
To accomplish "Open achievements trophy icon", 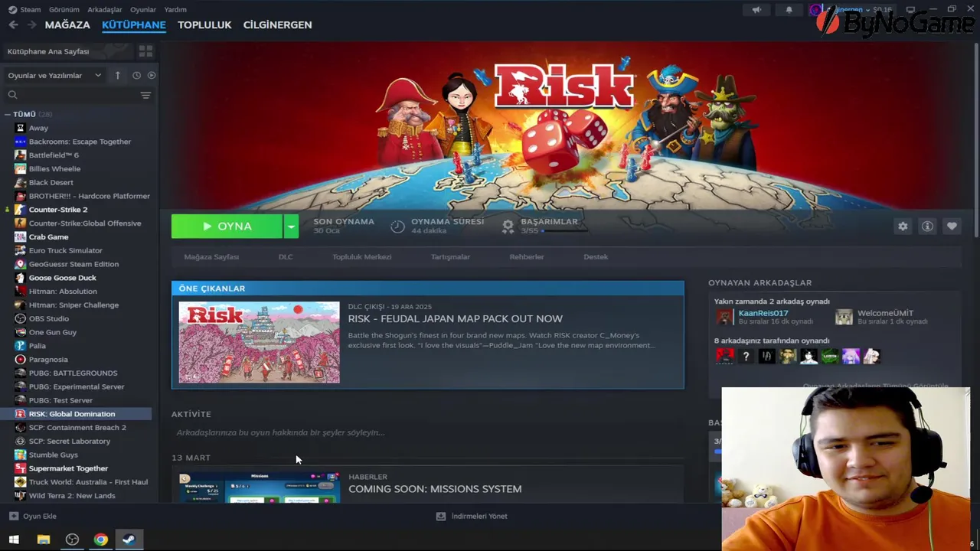I will (508, 227).
